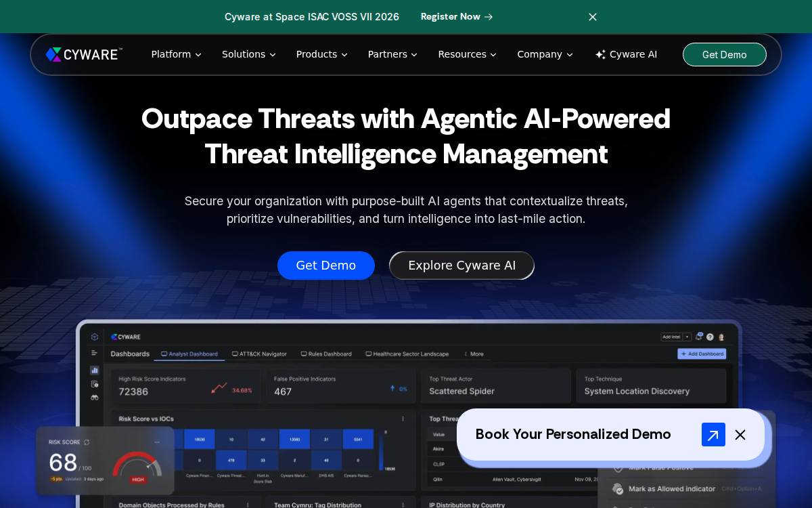Click the High Risk Score Indicators 72386 value

[x=133, y=391]
